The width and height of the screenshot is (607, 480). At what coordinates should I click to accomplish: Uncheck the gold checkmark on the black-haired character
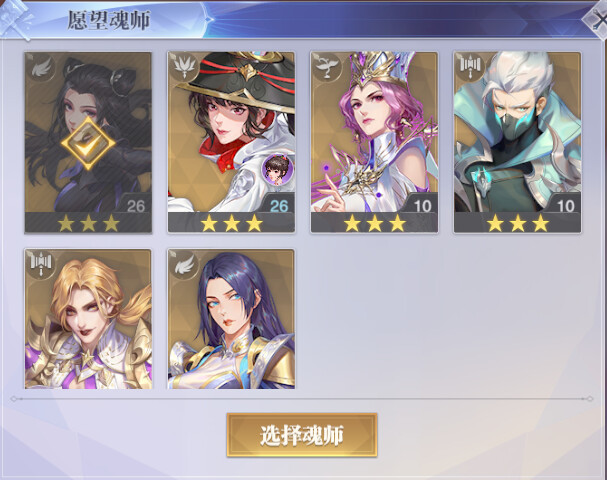[x=88, y=144]
